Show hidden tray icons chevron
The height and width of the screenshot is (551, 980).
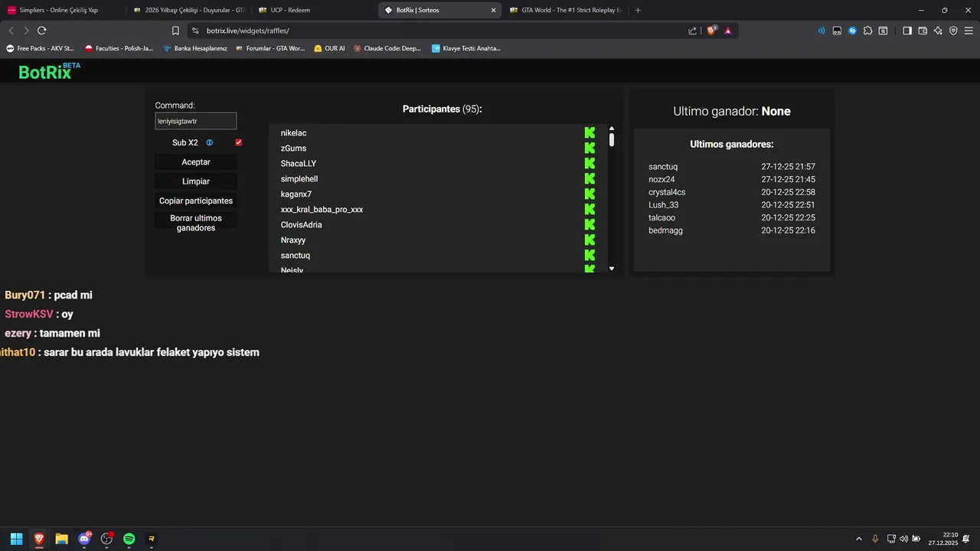point(858,539)
